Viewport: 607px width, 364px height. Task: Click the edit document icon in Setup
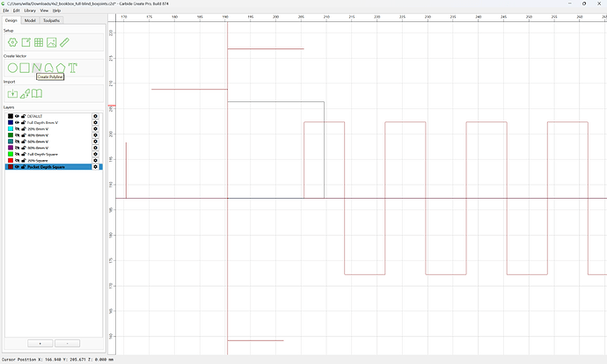click(x=26, y=42)
